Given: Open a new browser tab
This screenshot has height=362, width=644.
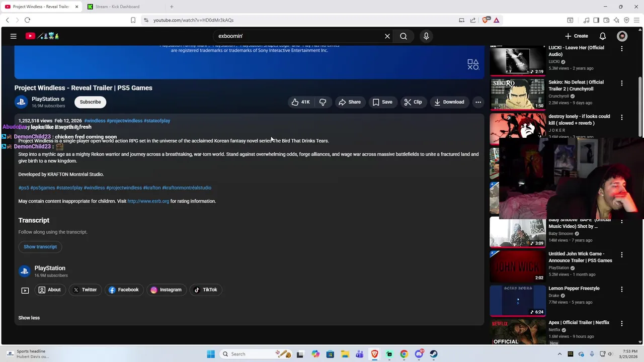Looking at the screenshot, I should tap(172, 7).
